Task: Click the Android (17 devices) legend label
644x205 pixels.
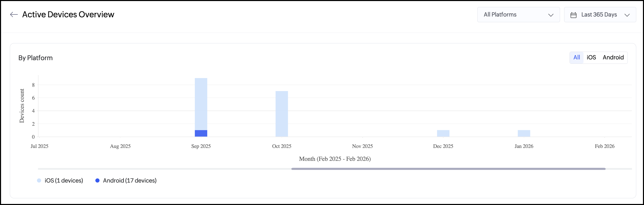Action: coord(130,180)
